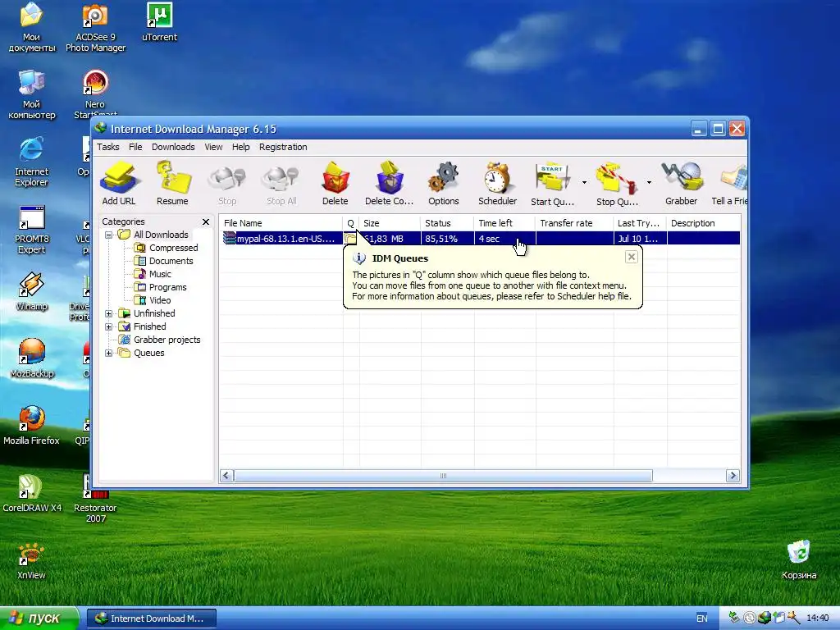Image resolution: width=840 pixels, height=630 pixels.
Task: Dismiss the IDM Queues tooltip
Action: tap(632, 257)
